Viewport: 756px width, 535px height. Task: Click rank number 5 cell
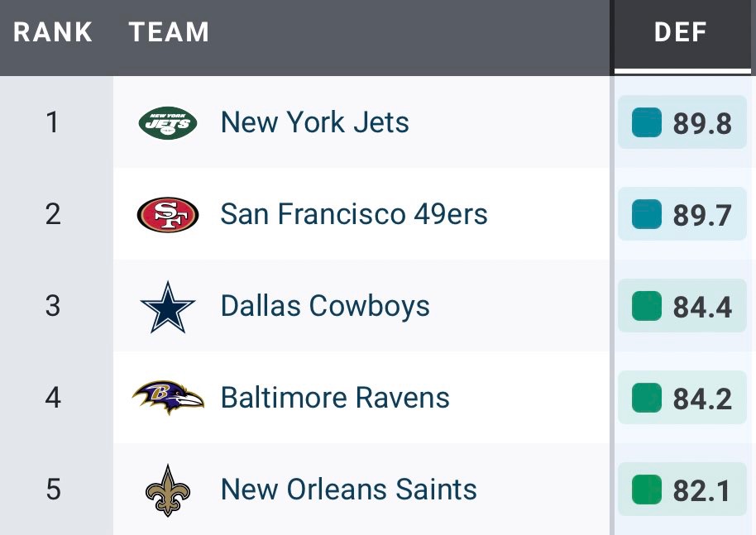[x=53, y=490]
